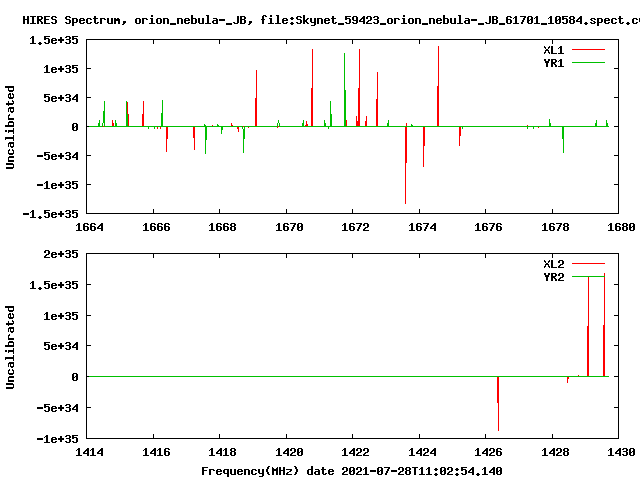Viewport: 640px width, 480px height.
Task: Click the tall red spike near 1674.5 MHz
Action: tap(438, 86)
